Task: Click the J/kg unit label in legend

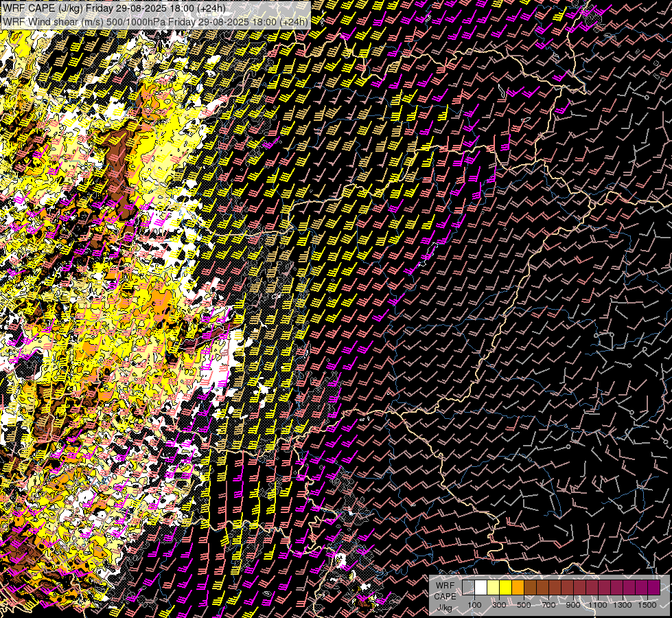Action: click(445, 607)
